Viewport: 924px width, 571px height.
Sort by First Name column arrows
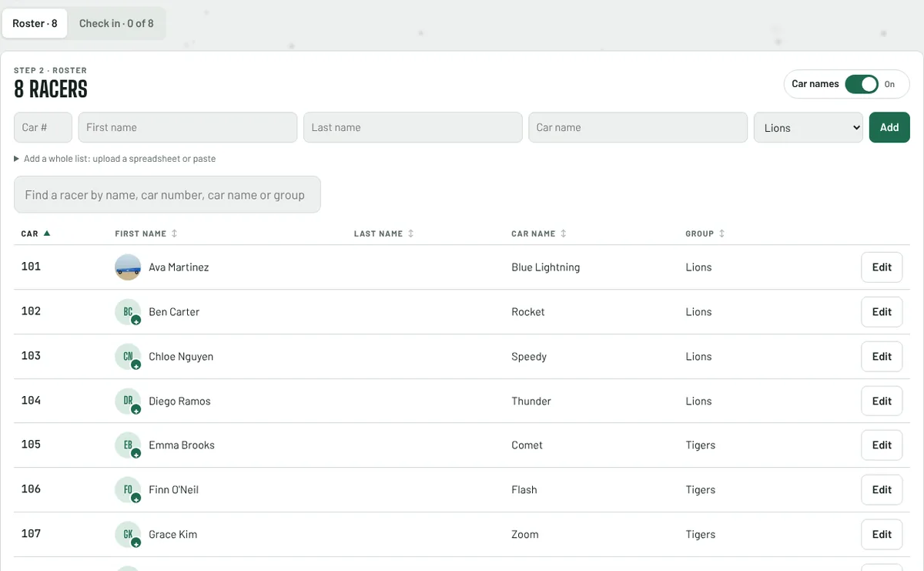click(174, 233)
